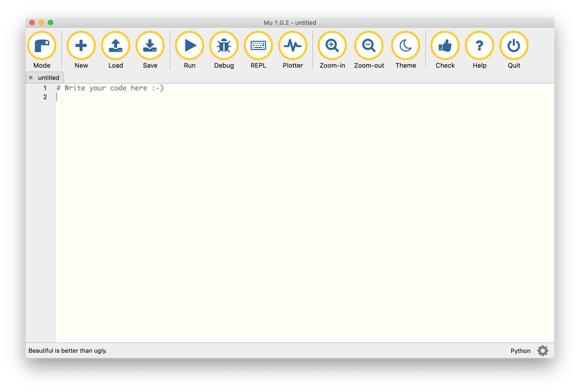Maximize the Mu window via green button

point(50,22)
